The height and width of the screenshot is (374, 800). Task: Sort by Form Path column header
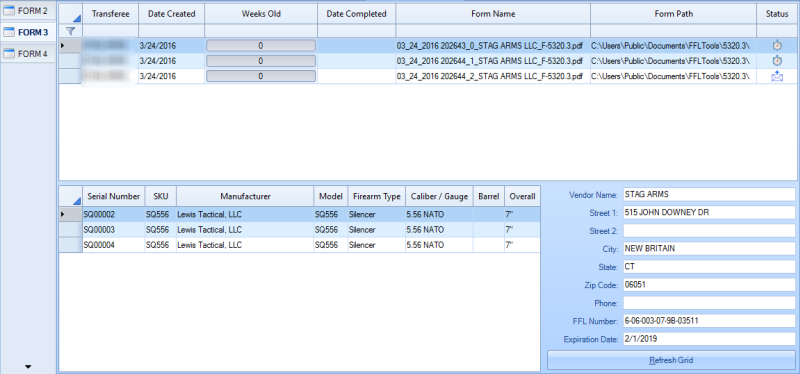pos(673,14)
